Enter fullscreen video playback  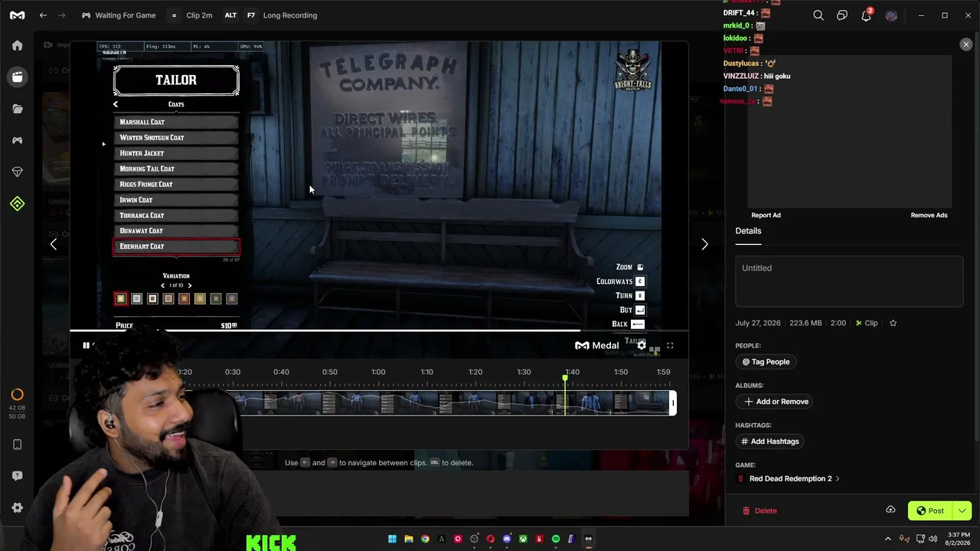670,346
